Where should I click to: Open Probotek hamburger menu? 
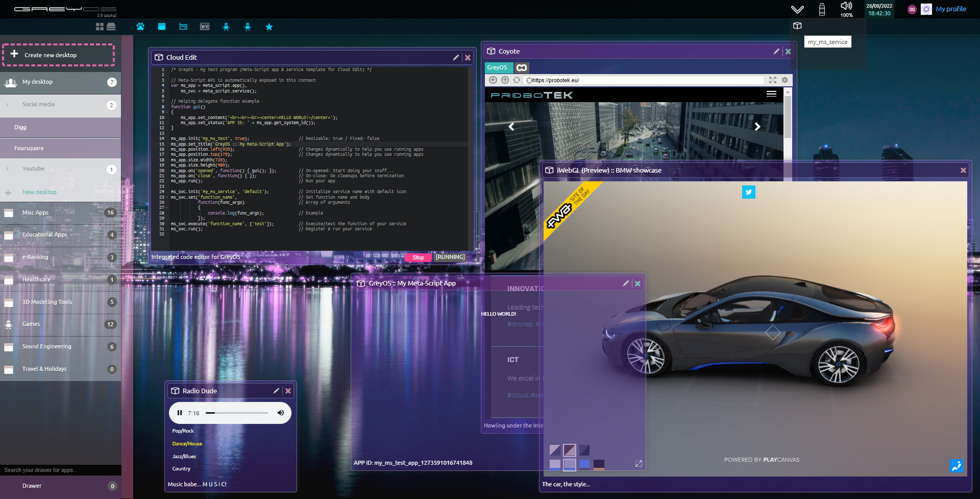pyautogui.click(x=771, y=94)
